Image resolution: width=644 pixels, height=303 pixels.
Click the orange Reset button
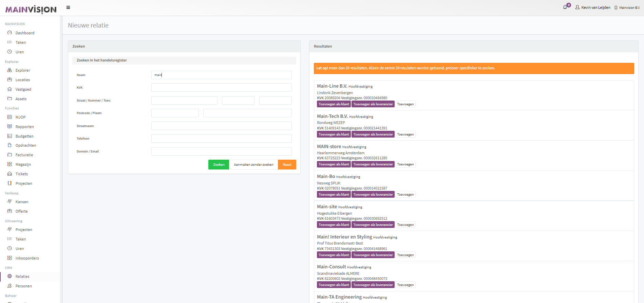coord(287,164)
